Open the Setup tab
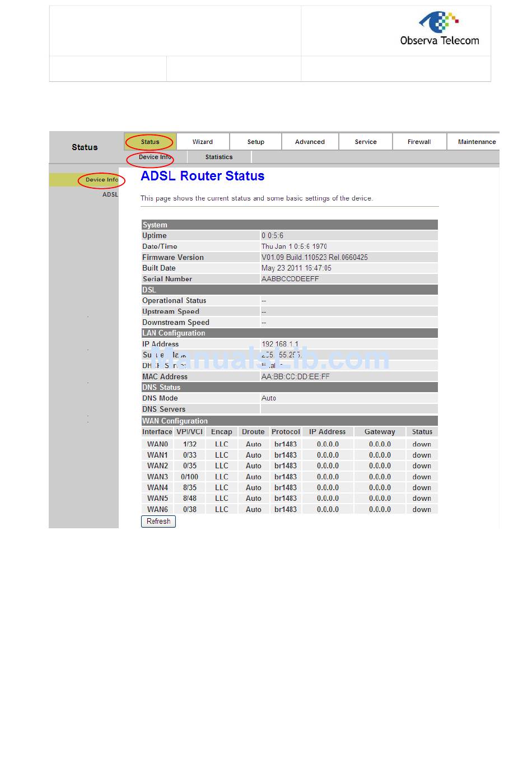Viewport: 532px width, 777px height. tap(256, 142)
